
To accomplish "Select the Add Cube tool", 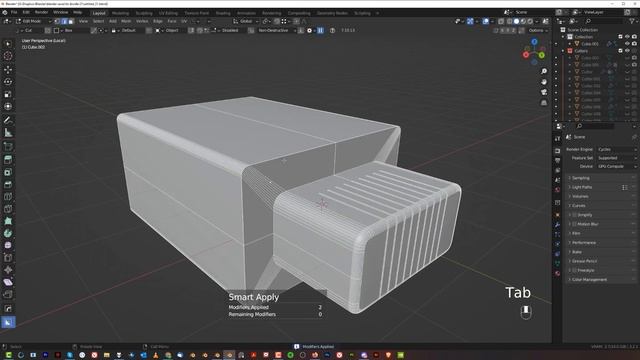I will 8,146.
